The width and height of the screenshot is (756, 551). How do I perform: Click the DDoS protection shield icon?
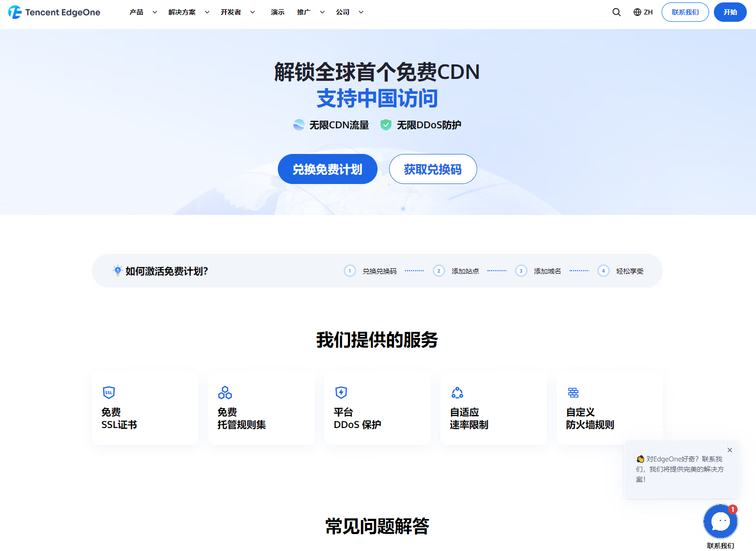point(341,393)
